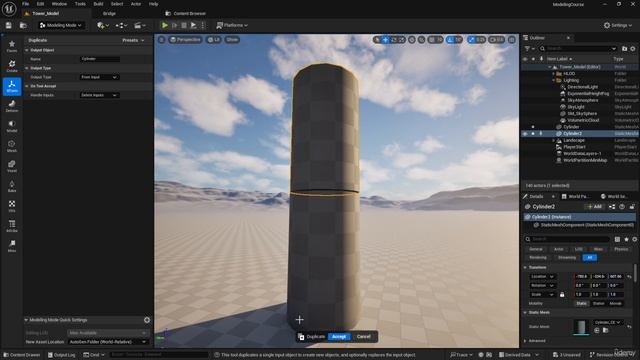Toggle the Outliner visibility column header eye
The height and width of the screenshot is (360, 640).
(x=525, y=59)
